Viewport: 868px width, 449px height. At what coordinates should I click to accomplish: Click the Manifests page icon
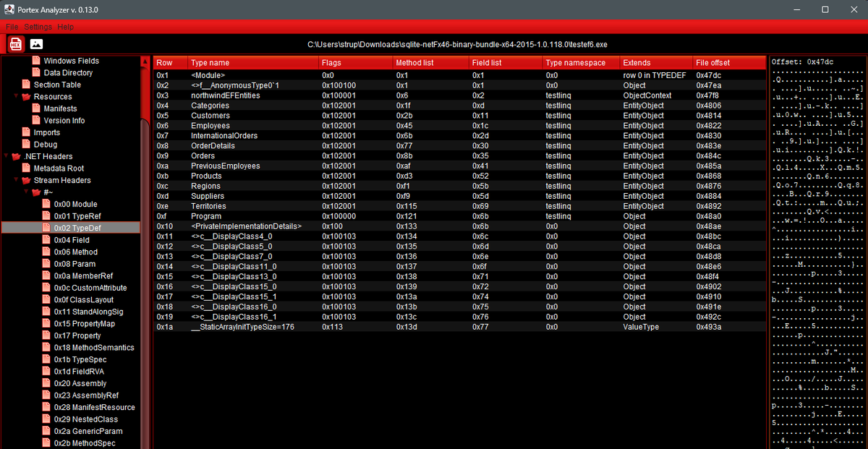point(37,108)
